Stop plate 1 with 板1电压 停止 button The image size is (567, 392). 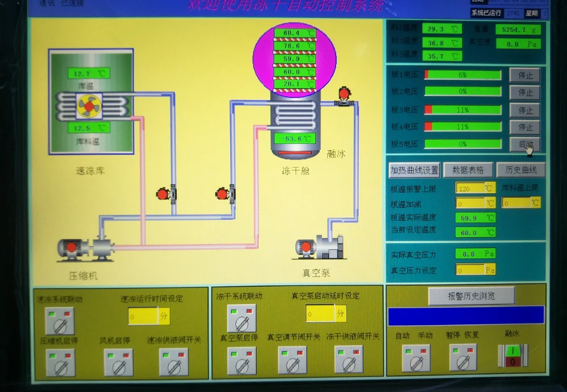[525, 75]
